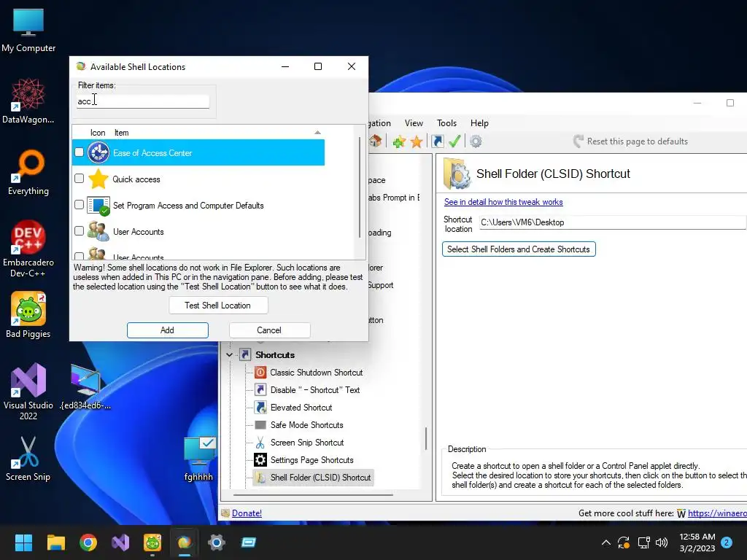Select the .{ed834ed6 desktop icon

(85, 386)
